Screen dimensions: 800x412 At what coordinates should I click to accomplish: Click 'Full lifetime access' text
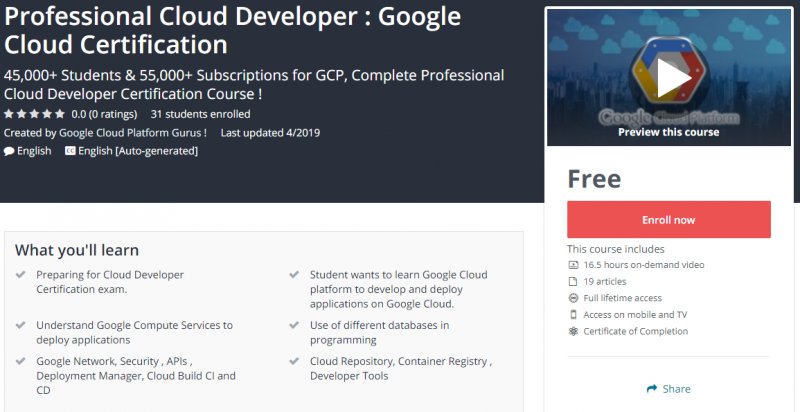tap(622, 298)
